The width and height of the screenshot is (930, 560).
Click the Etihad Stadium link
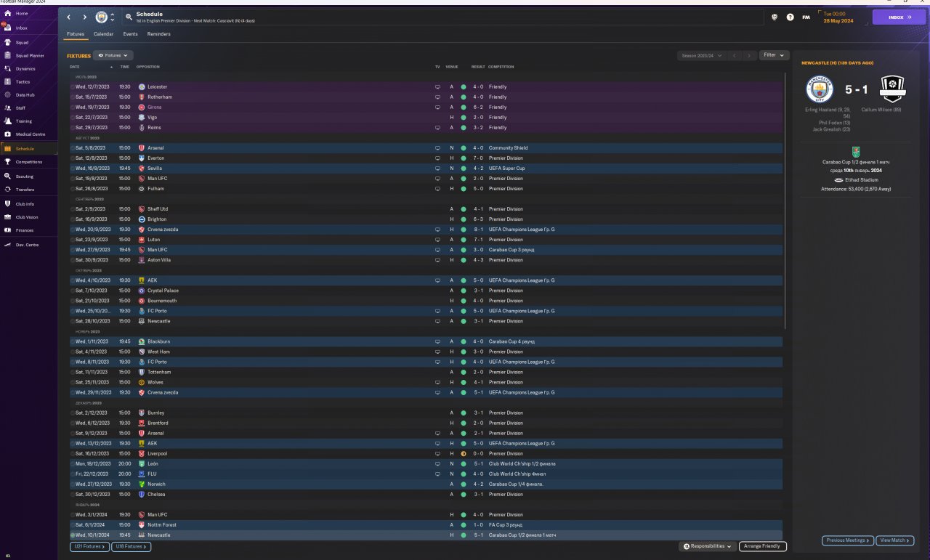tap(860, 179)
